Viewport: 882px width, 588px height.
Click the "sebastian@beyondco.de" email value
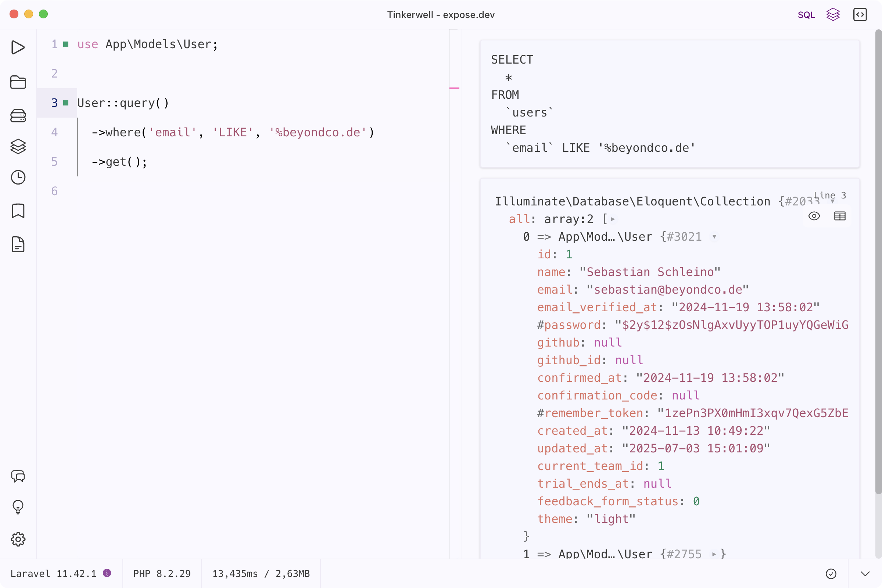[667, 290]
